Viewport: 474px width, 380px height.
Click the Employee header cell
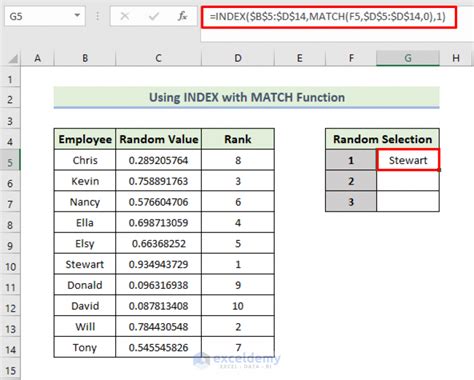coord(85,139)
